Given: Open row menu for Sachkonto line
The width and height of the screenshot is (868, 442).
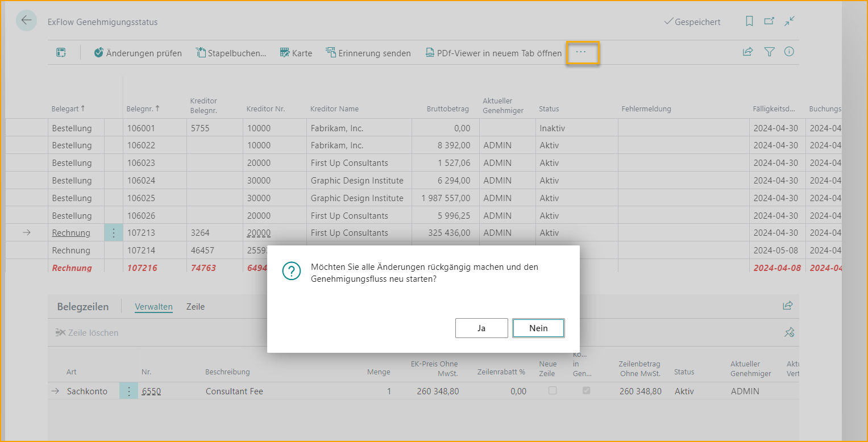Looking at the screenshot, I should point(128,391).
